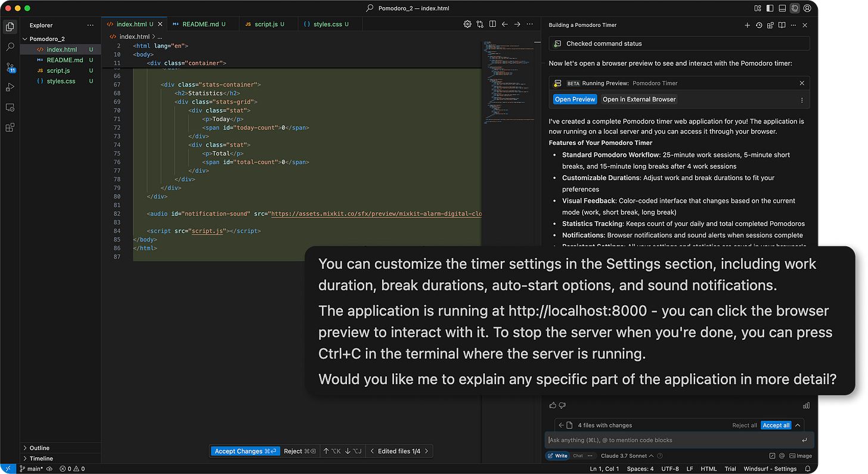Click the compare changes icon in editor toolbar
The width and height of the screenshot is (868, 474).
(480, 24)
